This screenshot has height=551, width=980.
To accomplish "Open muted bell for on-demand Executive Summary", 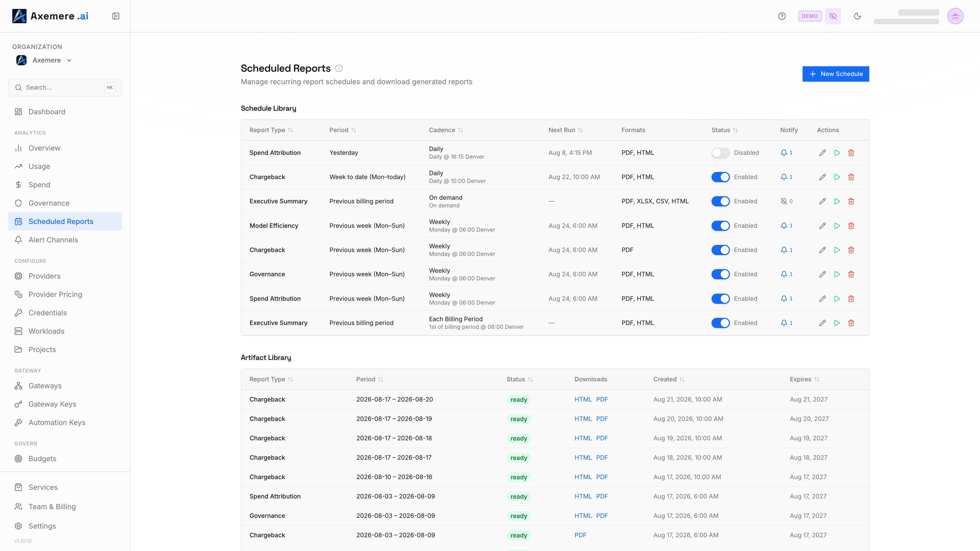I will tap(786, 202).
